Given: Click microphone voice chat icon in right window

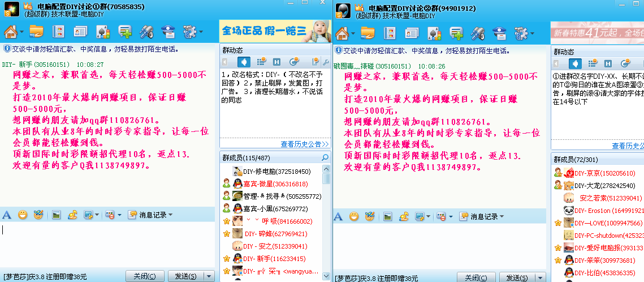Looking at the screenshot, I should pos(478,32).
